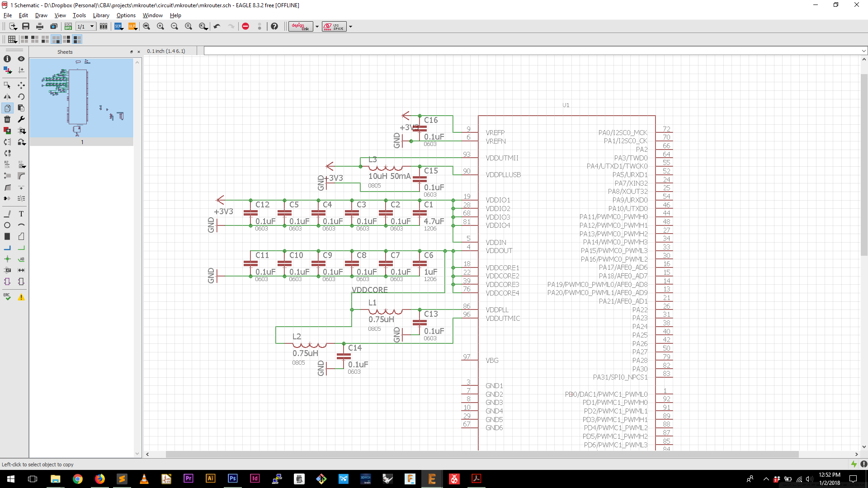The image size is (868, 488).
Task: Toggle fifth alignment layout button
Action: pos(66,39)
